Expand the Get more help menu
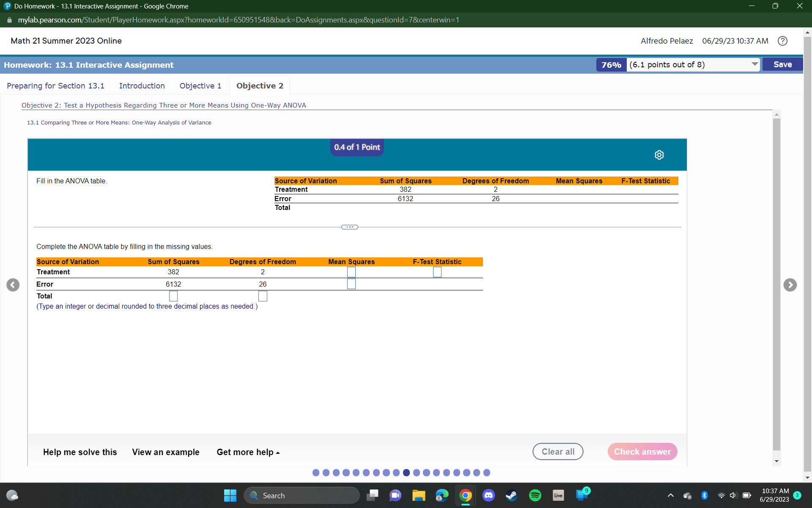Viewport: 812px width, 508px height. coord(248,452)
